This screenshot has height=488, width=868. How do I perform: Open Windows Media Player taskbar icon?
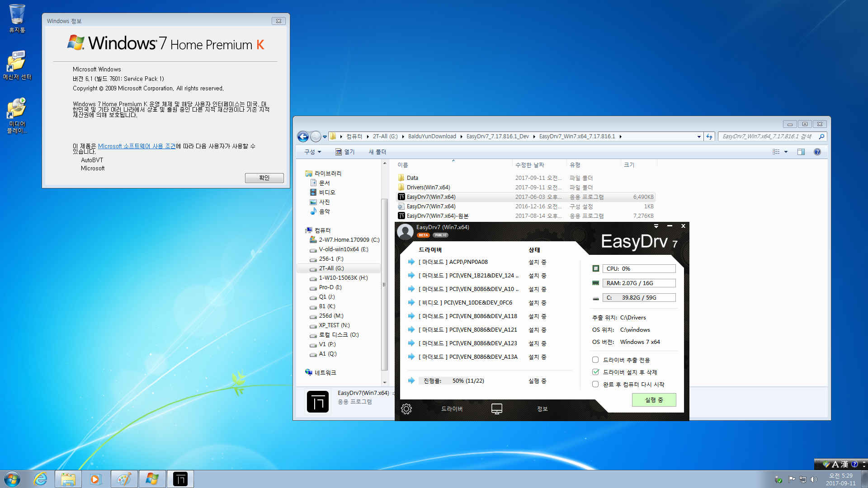pos(96,479)
